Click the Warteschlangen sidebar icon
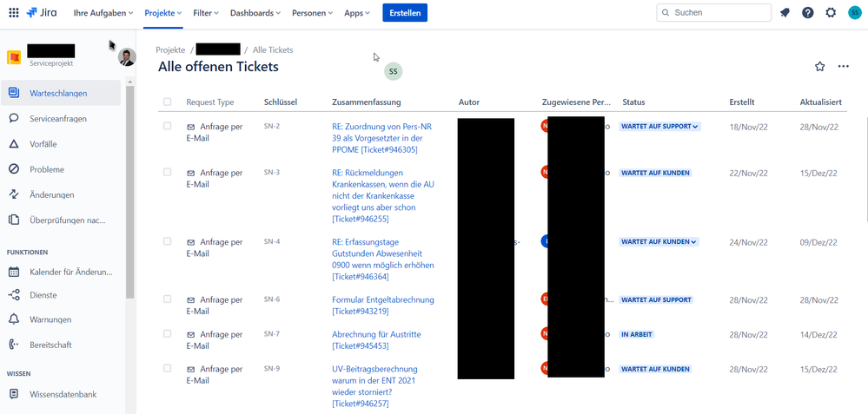 [14, 93]
